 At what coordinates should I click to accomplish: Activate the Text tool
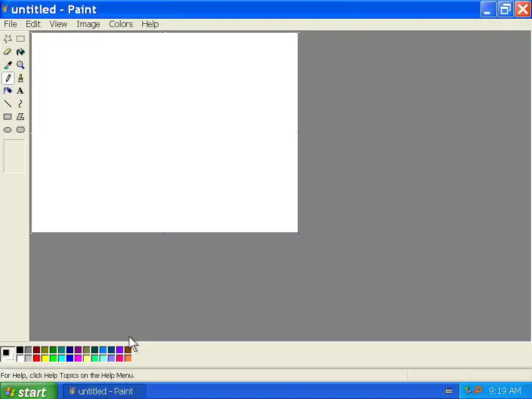coord(20,91)
